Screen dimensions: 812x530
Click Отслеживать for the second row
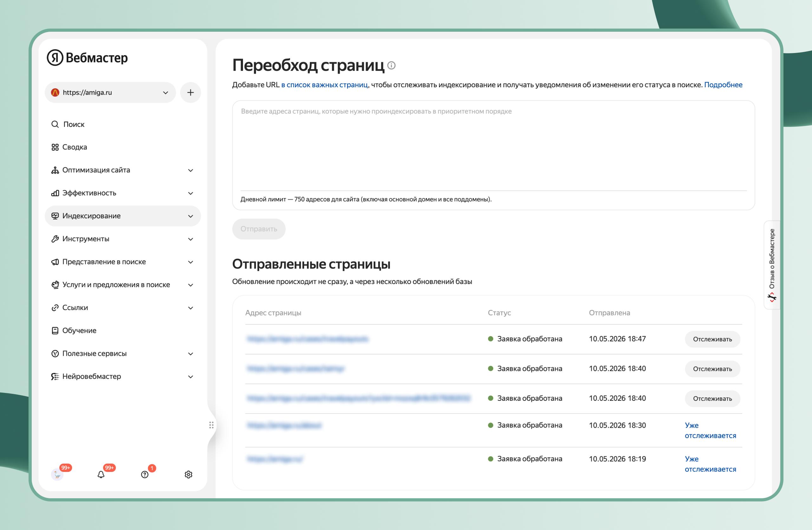pyautogui.click(x=712, y=369)
